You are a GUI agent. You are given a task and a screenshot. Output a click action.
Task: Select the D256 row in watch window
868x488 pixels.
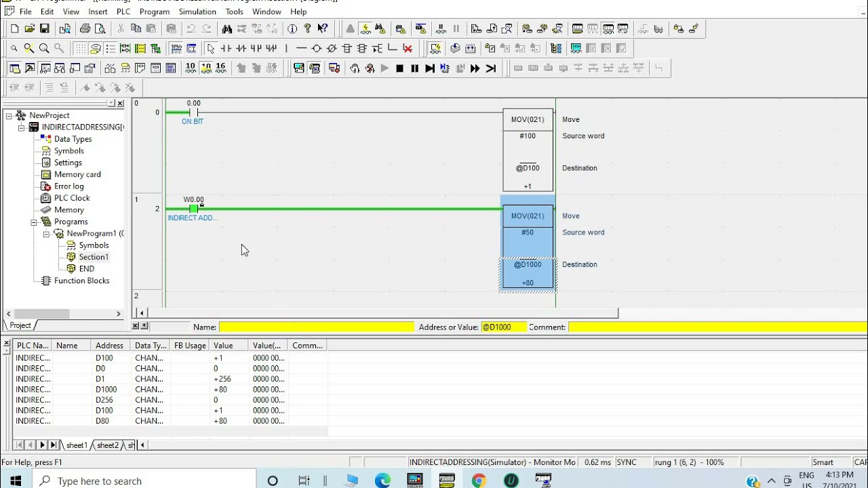point(170,400)
